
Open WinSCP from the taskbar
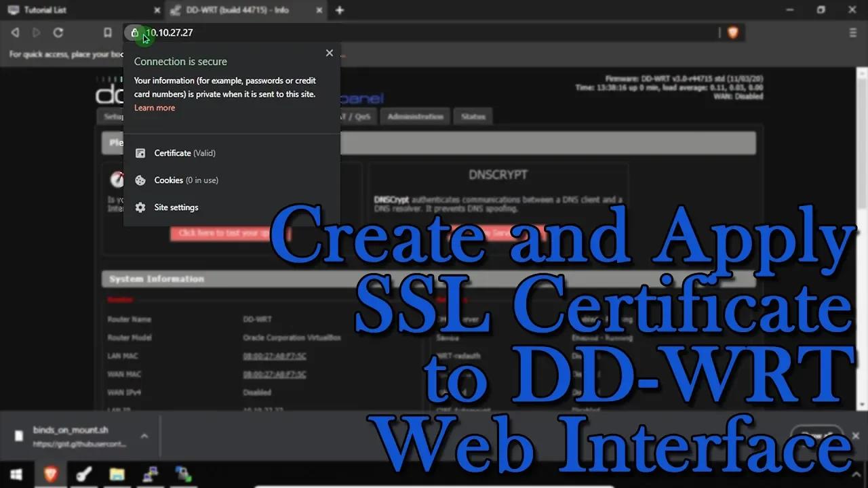click(183, 474)
